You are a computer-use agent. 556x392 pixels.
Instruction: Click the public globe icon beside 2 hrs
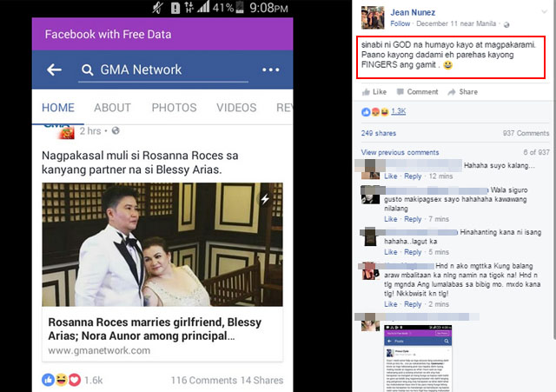tap(116, 131)
